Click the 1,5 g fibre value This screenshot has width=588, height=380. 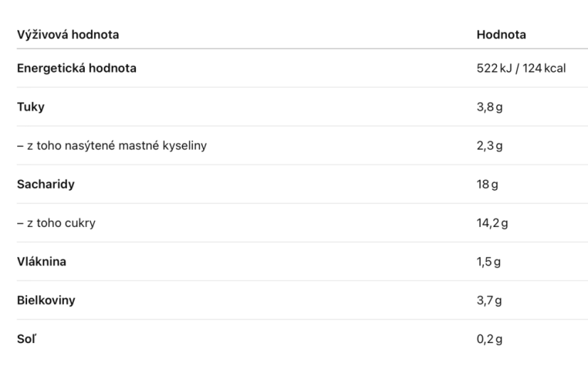[488, 262]
